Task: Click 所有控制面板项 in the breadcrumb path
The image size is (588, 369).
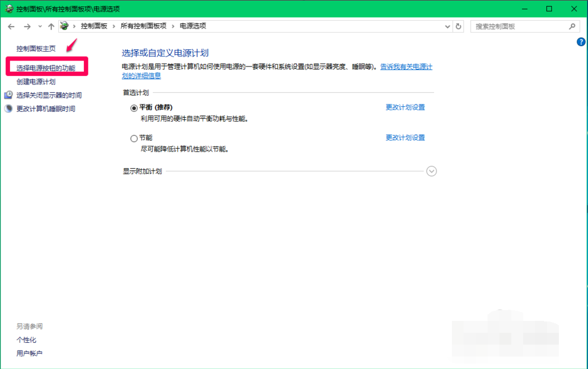Action: click(143, 26)
